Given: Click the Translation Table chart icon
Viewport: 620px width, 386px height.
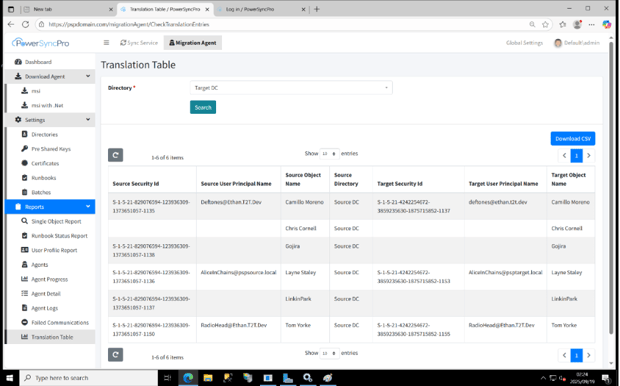Looking at the screenshot, I should point(25,337).
